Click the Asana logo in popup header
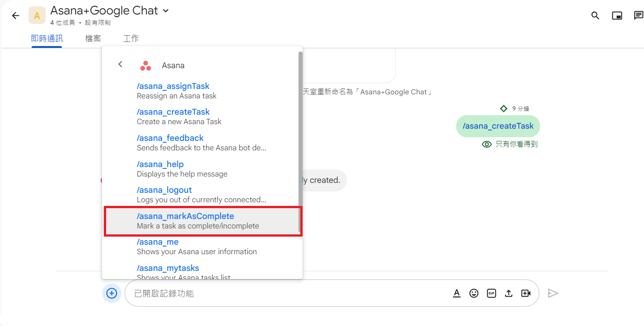The height and width of the screenshot is (326, 644). pyautogui.click(x=145, y=65)
